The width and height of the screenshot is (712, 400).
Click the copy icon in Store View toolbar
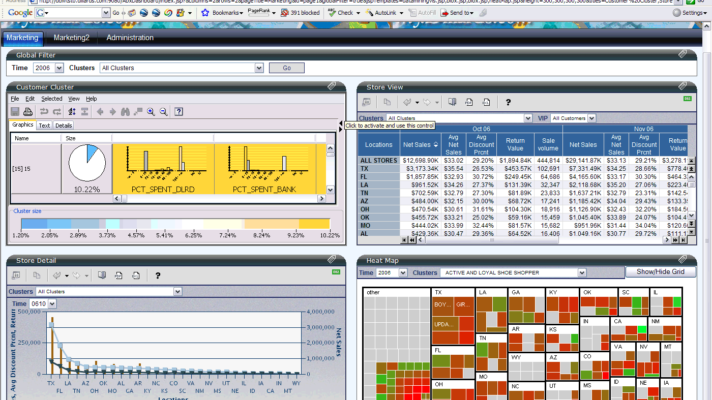click(387, 102)
